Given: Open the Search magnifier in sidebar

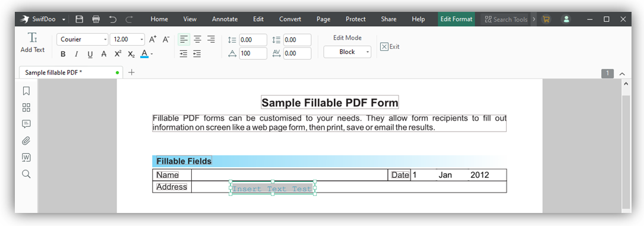Looking at the screenshot, I should click(x=26, y=174).
